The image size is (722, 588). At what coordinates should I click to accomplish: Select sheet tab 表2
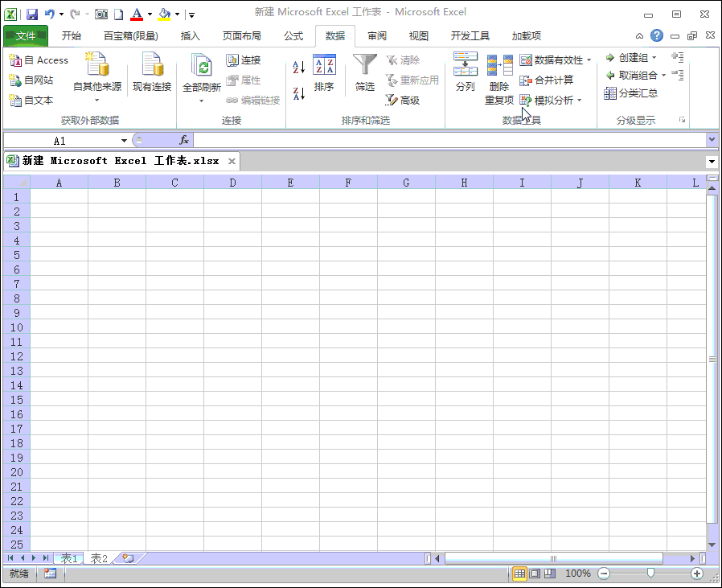pos(99,558)
